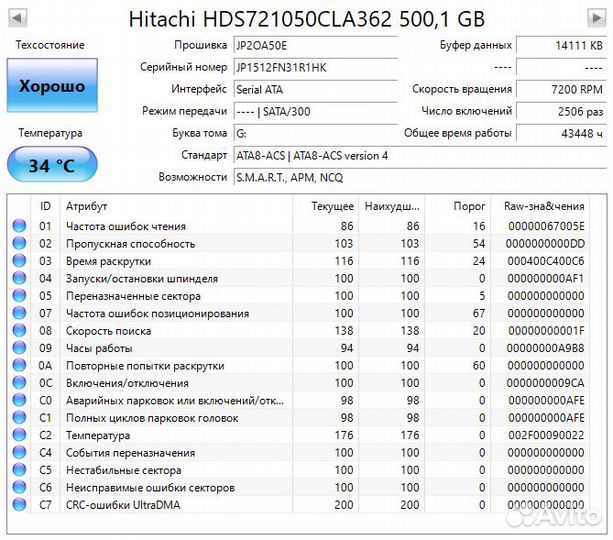Go to next disk with right arrow

pos(597,18)
